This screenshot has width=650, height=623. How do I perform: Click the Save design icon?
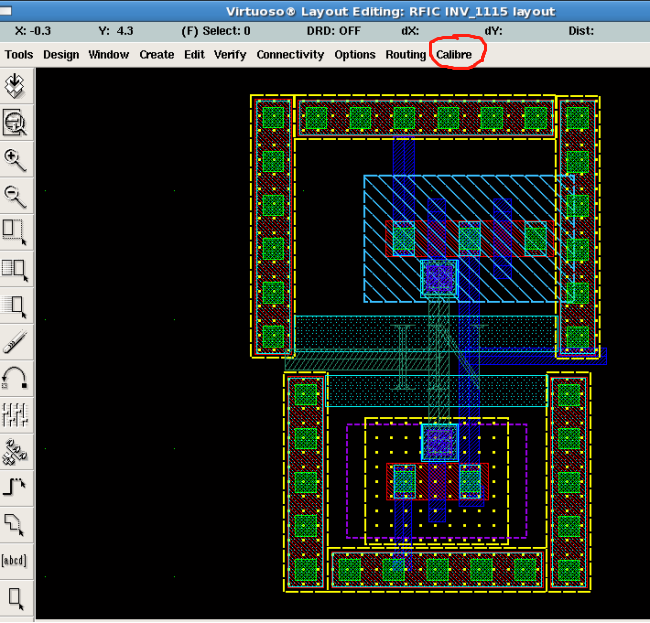(x=15, y=86)
